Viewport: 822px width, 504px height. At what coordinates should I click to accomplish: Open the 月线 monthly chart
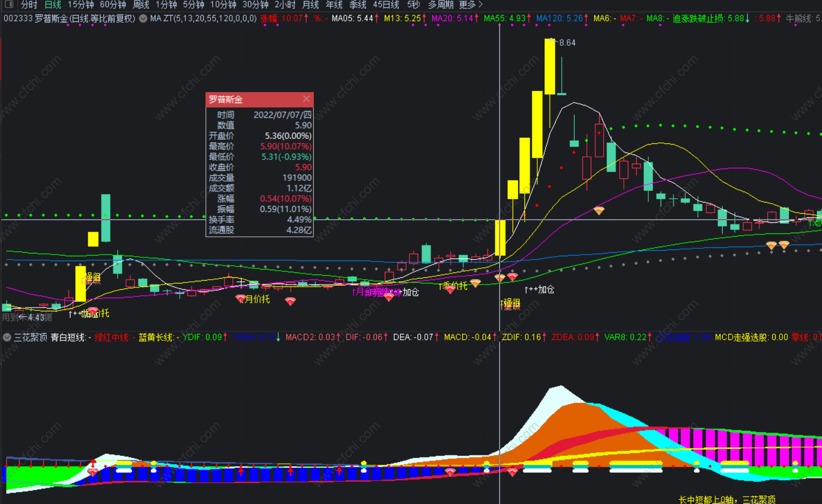[310, 4]
